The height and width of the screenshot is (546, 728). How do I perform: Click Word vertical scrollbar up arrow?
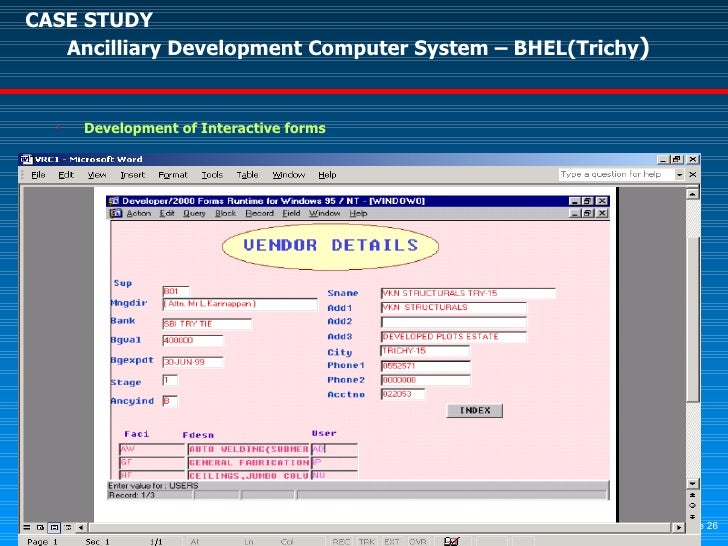[693, 193]
